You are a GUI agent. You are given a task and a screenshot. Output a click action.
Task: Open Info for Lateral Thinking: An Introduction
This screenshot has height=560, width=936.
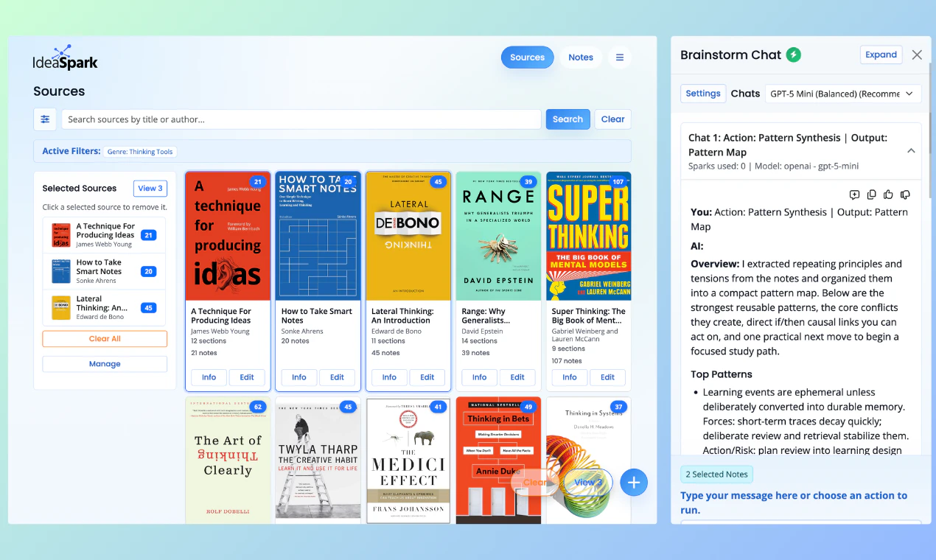389,377
